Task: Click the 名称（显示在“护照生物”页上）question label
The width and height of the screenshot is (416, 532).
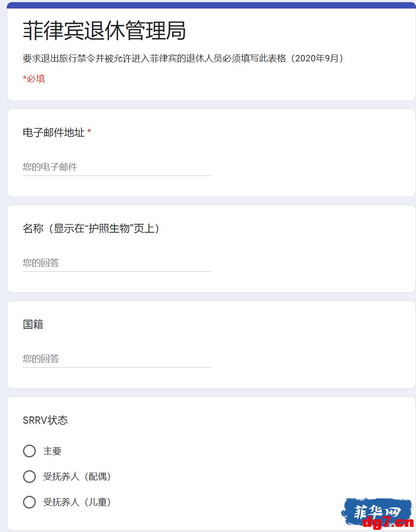Action: coord(91,228)
